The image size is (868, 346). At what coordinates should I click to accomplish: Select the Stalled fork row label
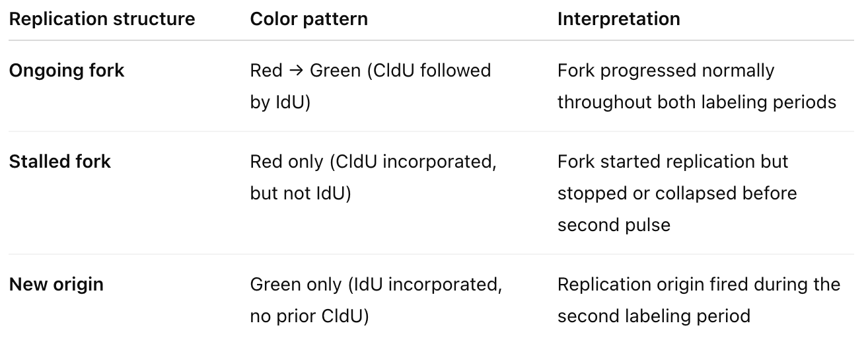(59, 162)
